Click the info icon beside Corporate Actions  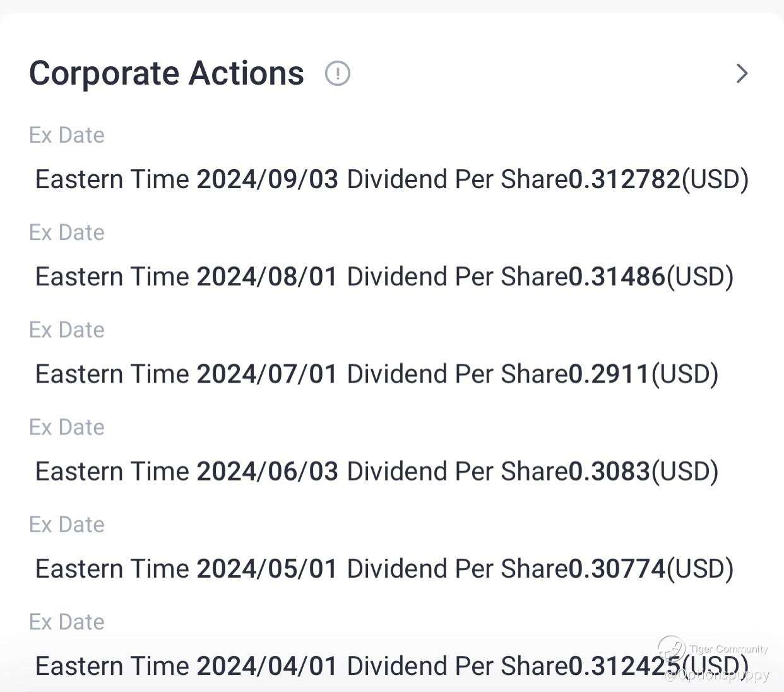(337, 73)
